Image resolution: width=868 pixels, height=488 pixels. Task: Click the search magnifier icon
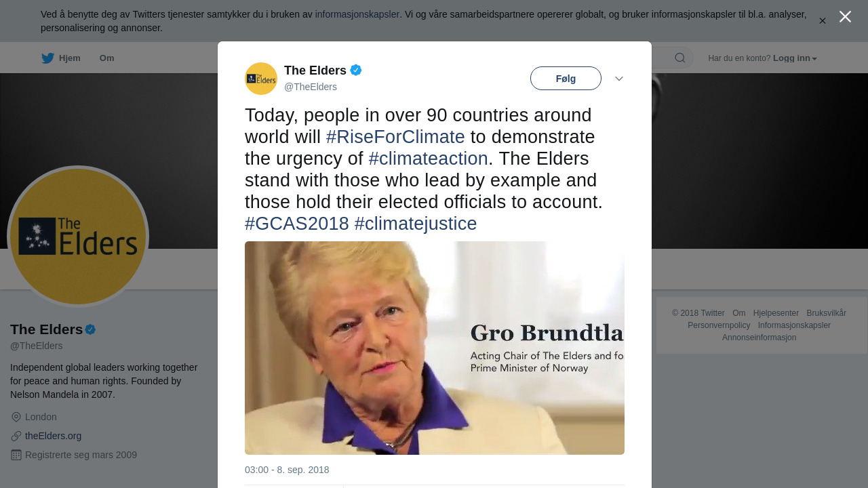(680, 58)
